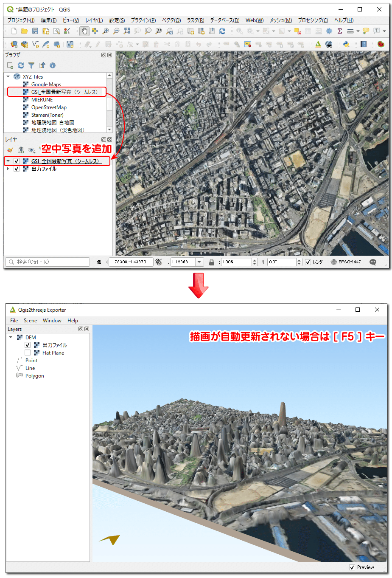Select Google Maps in XYZ Tiles
The image size is (392, 578).
click(46, 85)
